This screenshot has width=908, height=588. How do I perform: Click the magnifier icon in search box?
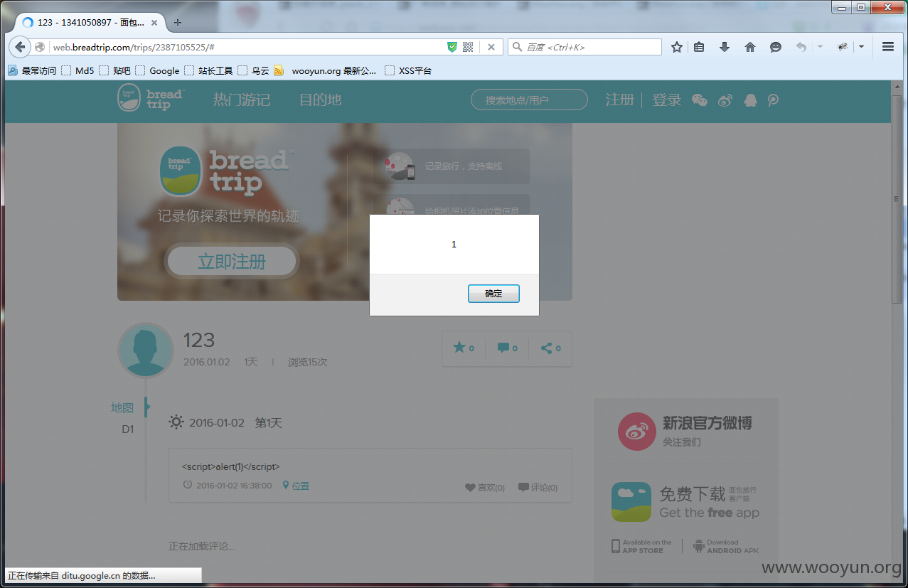516,47
